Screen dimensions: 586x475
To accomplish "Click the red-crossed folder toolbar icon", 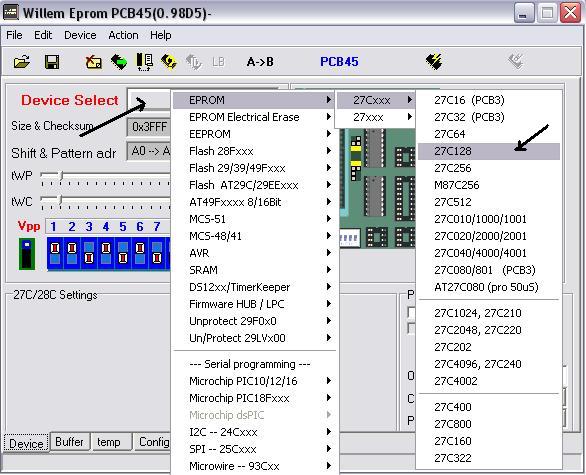I will 93,62.
